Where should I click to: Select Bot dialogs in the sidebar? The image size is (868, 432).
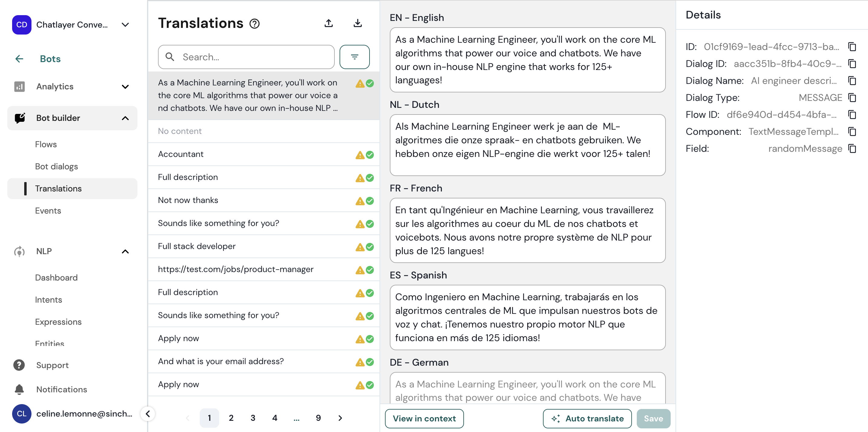tap(56, 167)
